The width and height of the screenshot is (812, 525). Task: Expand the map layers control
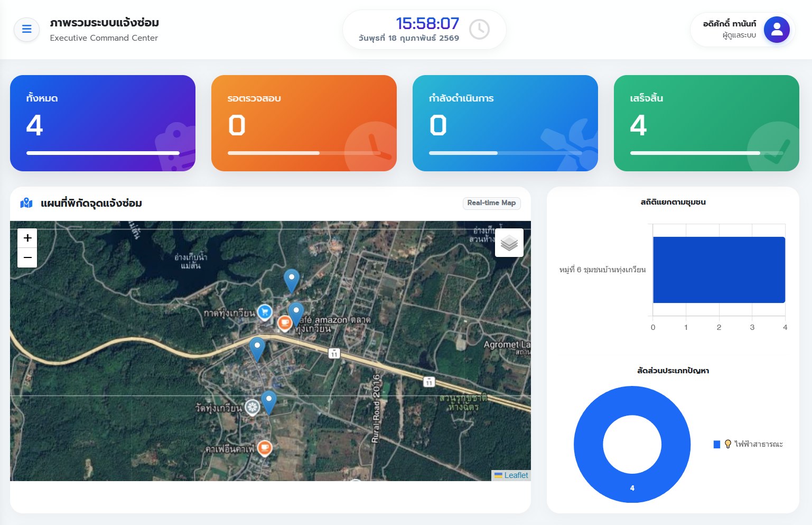[x=509, y=243]
